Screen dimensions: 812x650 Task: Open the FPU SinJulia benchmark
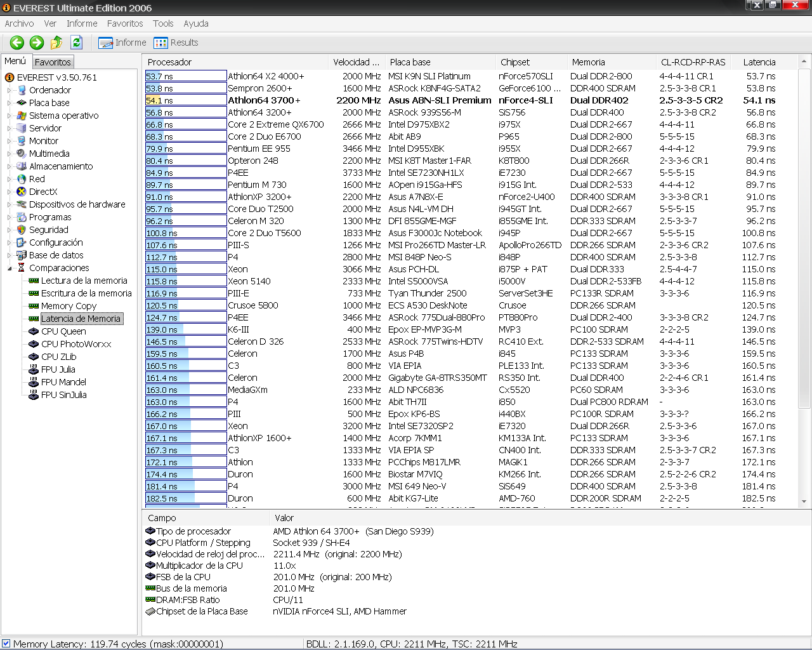click(x=64, y=395)
